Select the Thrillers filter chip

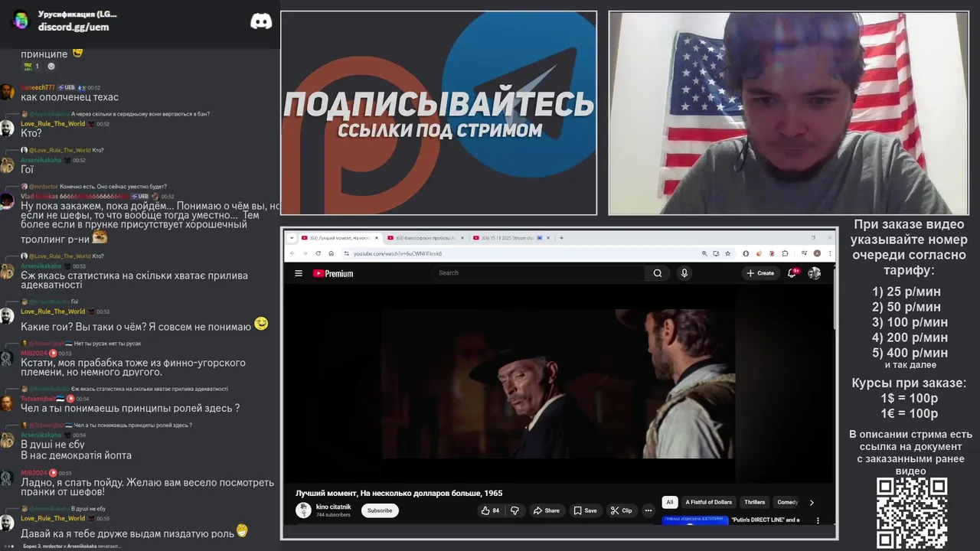point(754,503)
